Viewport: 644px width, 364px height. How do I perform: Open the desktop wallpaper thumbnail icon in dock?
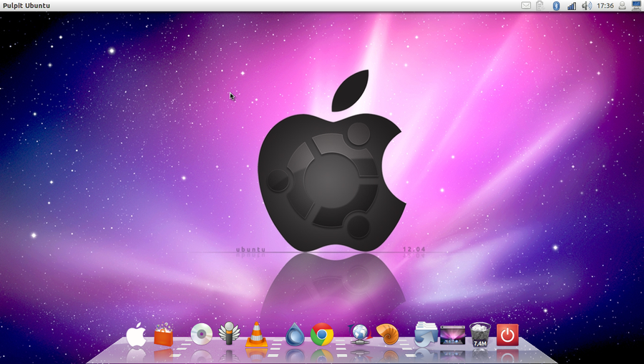pyautogui.click(x=453, y=335)
